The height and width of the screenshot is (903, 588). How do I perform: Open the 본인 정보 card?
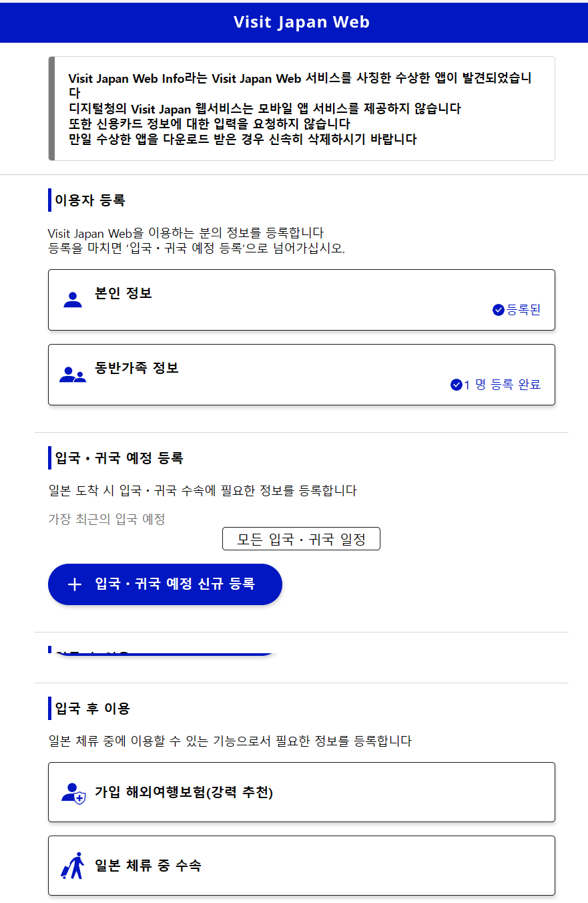pyautogui.click(x=301, y=299)
